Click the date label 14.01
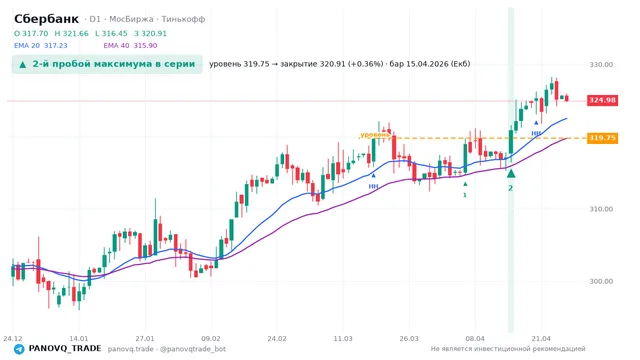The height and width of the screenshot is (360, 640). click(x=79, y=338)
